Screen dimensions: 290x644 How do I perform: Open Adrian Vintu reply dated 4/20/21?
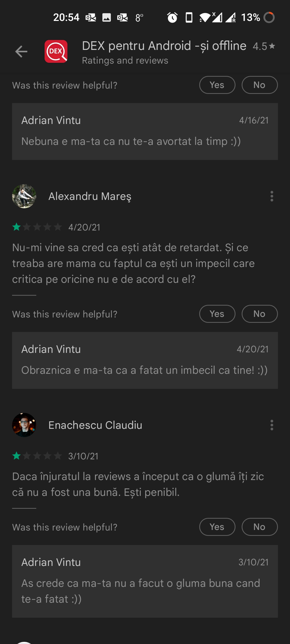click(x=145, y=360)
